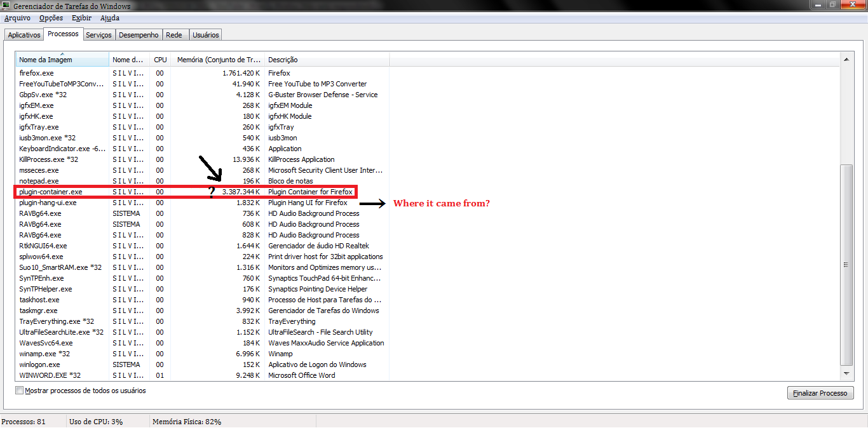This screenshot has height=428, width=868.
Task: Switch to the Desempenho tab
Action: point(139,35)
